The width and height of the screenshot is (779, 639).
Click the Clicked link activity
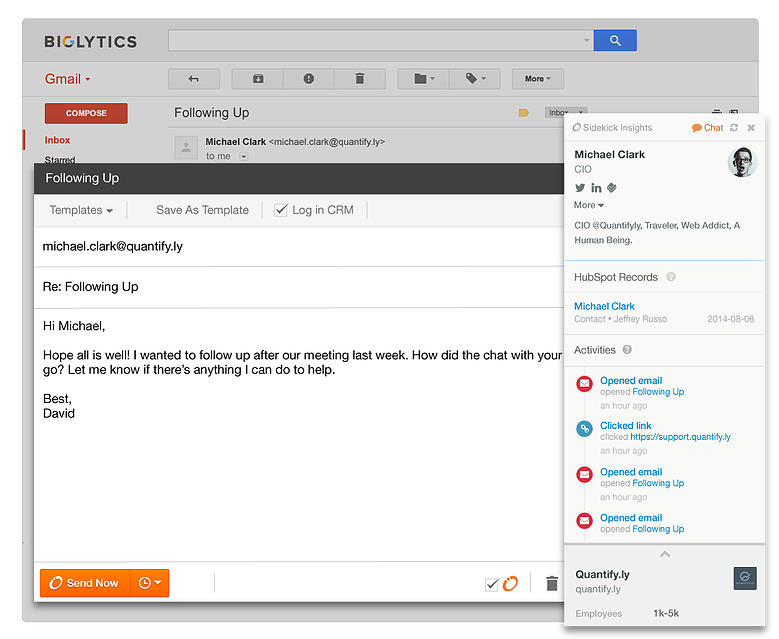[x=625, y=425]
